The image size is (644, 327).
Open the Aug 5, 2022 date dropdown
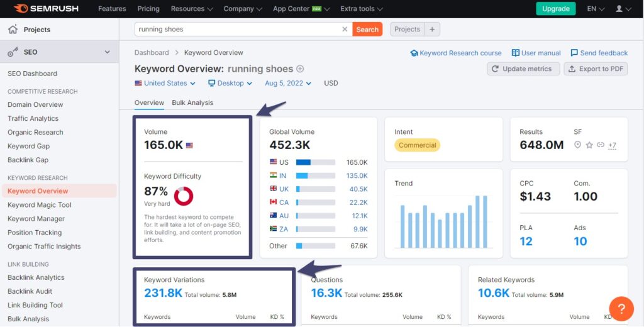coord(288,83)
